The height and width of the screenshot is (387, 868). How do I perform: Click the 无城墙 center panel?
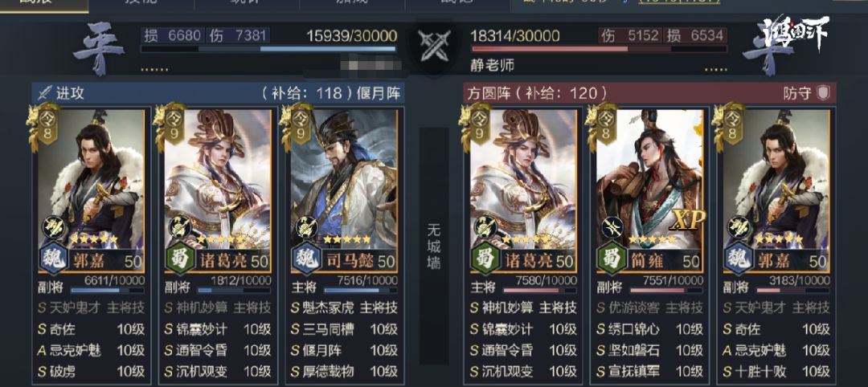pos(434,246)
